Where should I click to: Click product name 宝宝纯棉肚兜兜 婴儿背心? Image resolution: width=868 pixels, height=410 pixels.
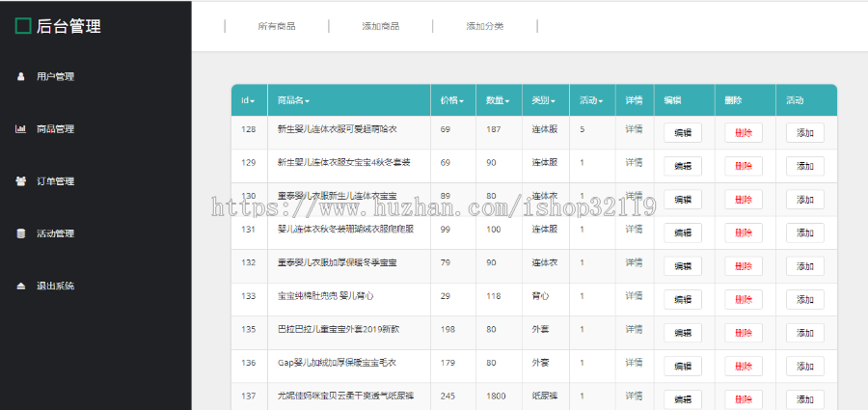pos(325,296)
